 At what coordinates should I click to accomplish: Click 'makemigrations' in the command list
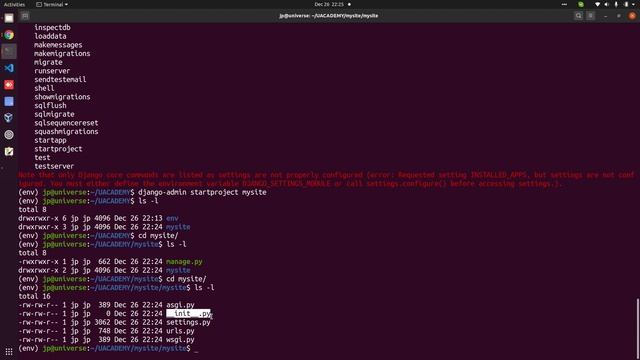[x=62, y=53]
